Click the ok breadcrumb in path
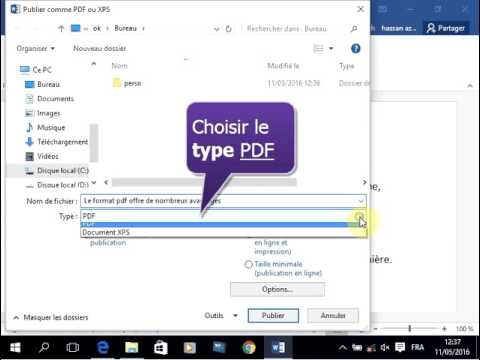This screenshot has width=480, height=360. click(x=97, y=29)
